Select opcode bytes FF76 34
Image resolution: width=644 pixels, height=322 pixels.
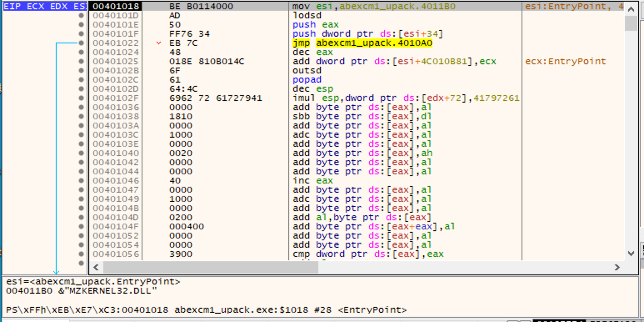[x=190, y=34]
